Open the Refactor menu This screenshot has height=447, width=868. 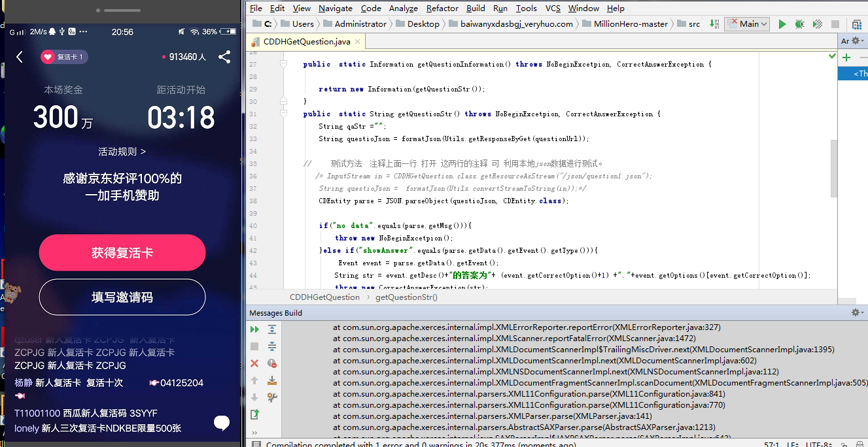442,8
